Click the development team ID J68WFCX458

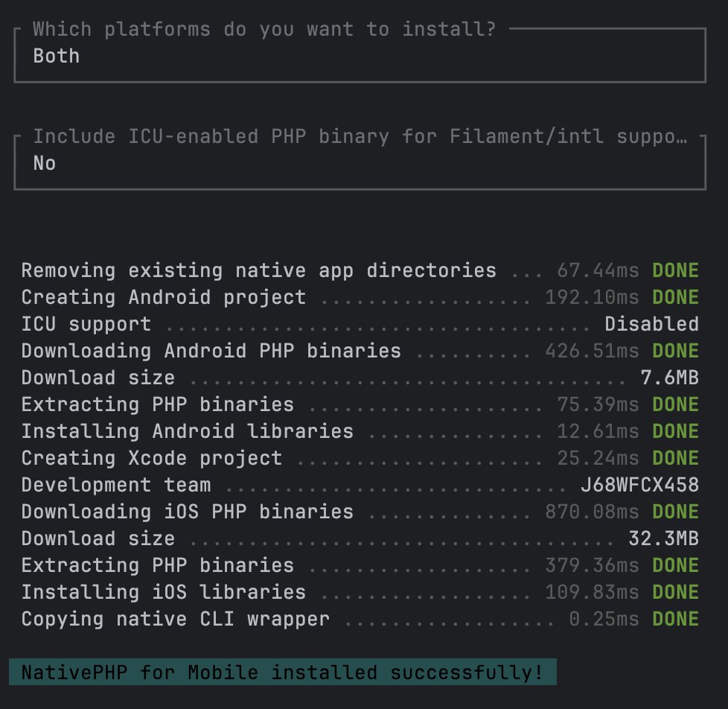[x=639, y=485]
